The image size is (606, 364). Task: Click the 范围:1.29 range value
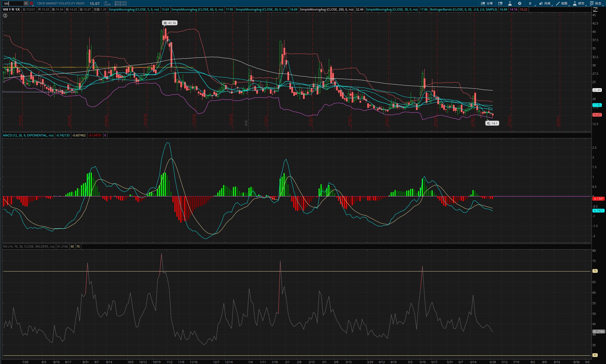[100, 9]
